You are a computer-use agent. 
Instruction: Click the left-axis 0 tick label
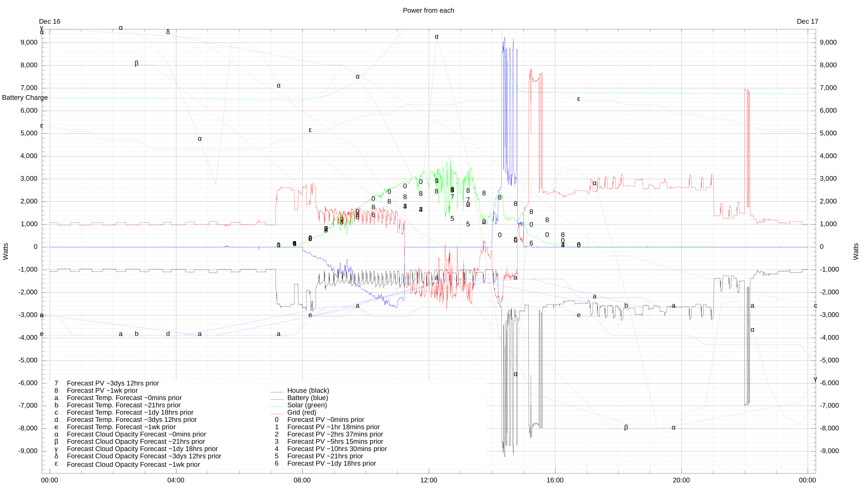coord(35,247)
